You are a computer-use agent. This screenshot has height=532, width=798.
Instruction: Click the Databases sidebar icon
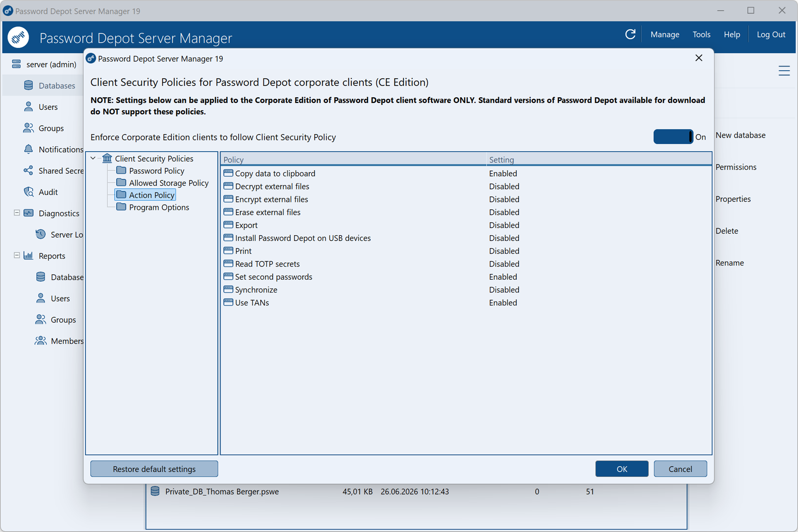(28, 85)
